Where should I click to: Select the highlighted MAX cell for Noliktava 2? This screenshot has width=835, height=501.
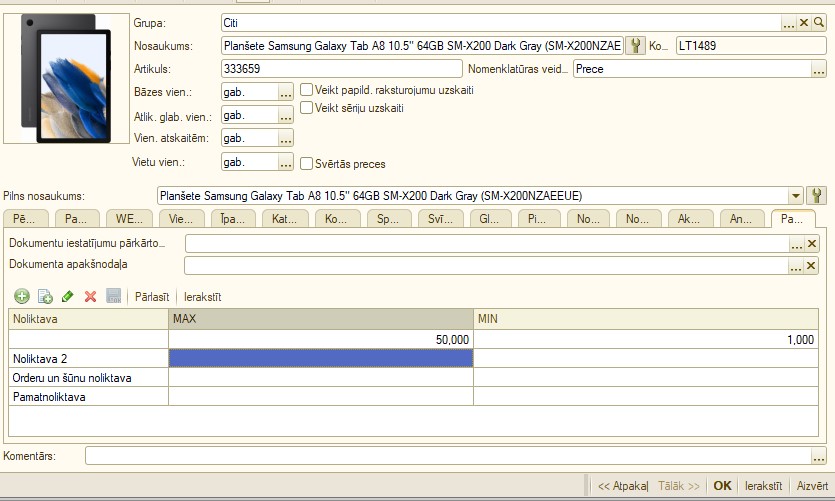[x=320, y=358]
